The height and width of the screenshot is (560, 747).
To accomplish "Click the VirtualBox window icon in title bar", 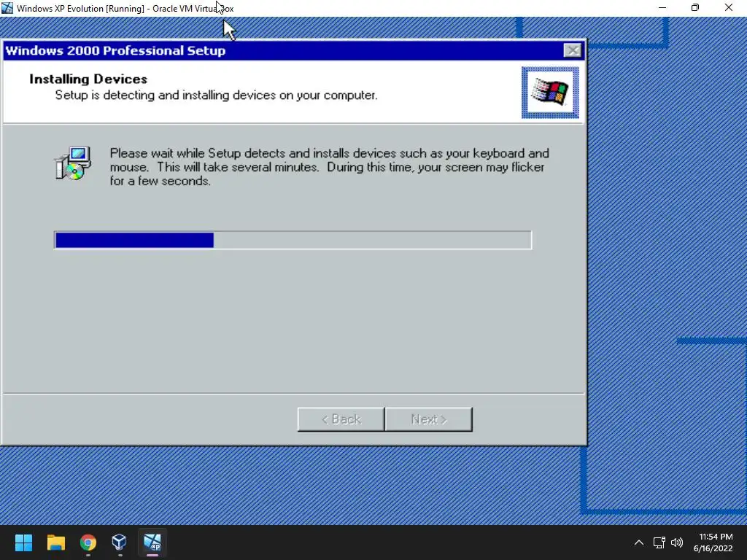I will (7, 8).
